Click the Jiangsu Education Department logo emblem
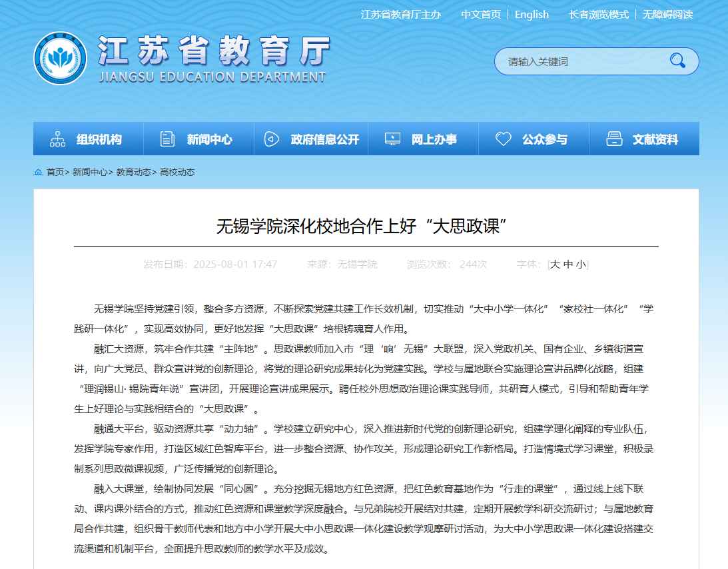The image size is (728, 569). pyautogui.click(x=60, y=58)
